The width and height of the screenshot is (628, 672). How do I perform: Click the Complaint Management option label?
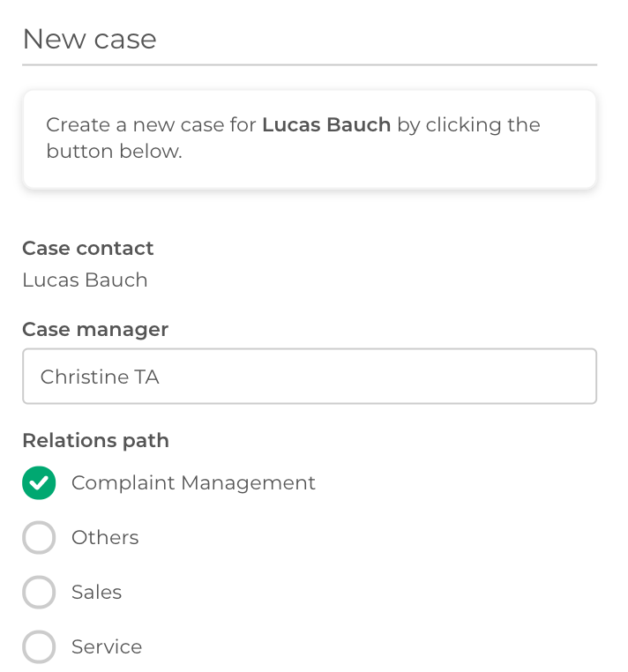click(x=193, y=483)
